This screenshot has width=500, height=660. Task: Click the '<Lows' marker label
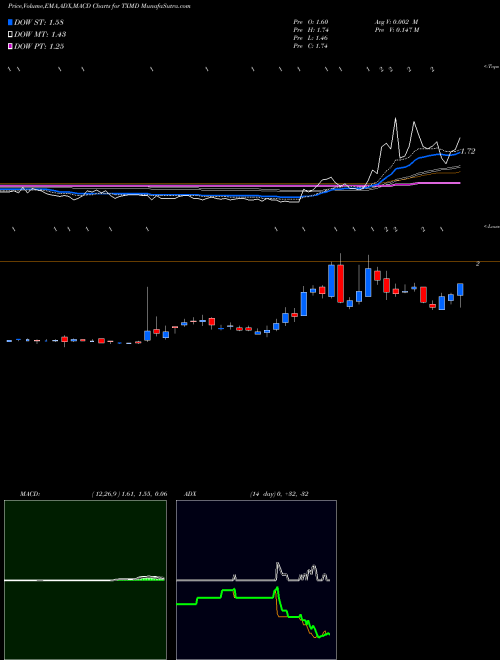pyautogui.click(x=492, y=226)
